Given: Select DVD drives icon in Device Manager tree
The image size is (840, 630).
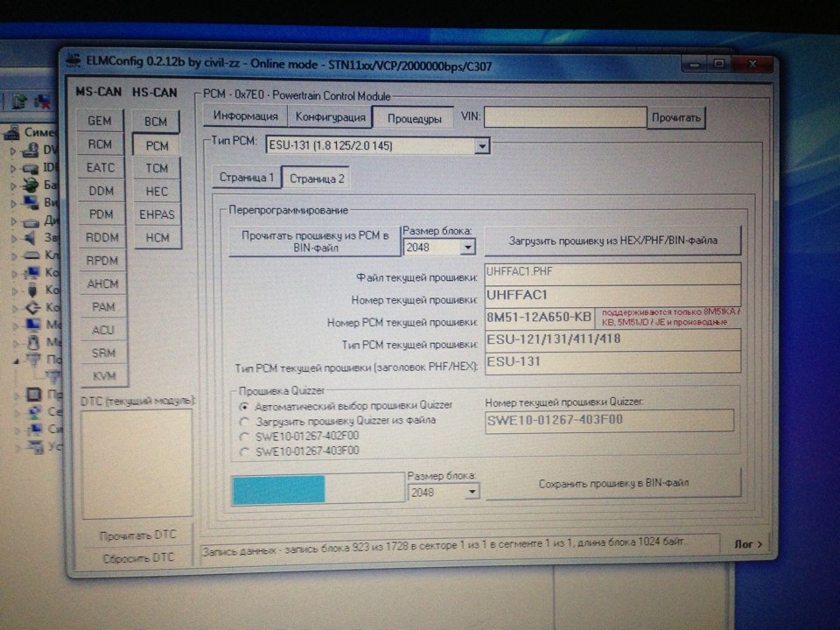Looking at the screenshot, I should click(x=31, y=150).
